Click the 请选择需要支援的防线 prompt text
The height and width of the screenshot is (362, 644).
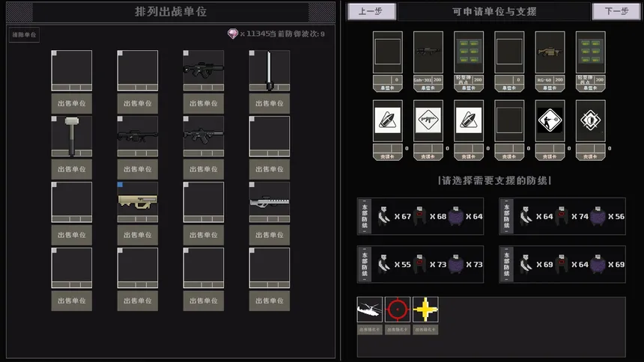(x=494, y=180)
